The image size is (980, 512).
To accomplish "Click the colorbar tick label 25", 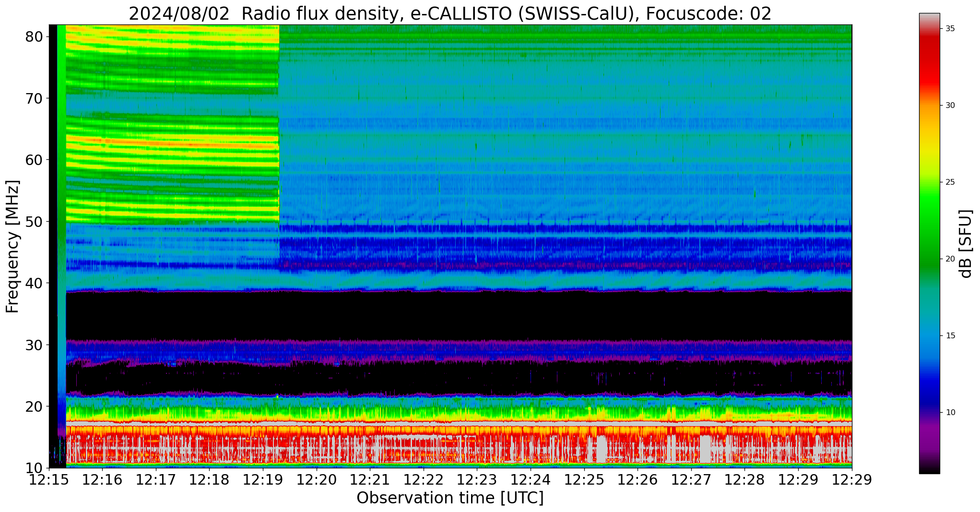I will coord(950,182).
